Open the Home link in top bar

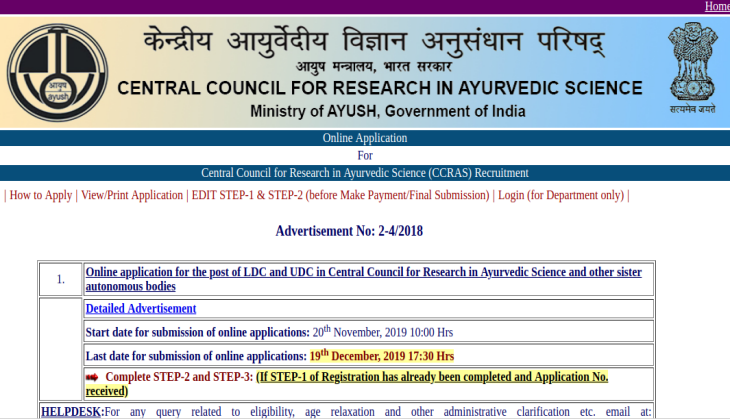click(717, 6)
